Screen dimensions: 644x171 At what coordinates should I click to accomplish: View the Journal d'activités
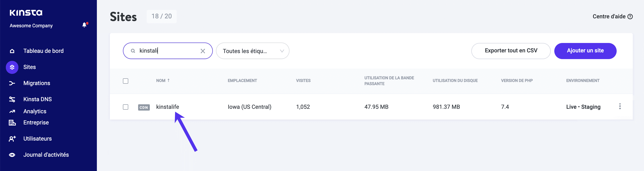coord(46,154)
